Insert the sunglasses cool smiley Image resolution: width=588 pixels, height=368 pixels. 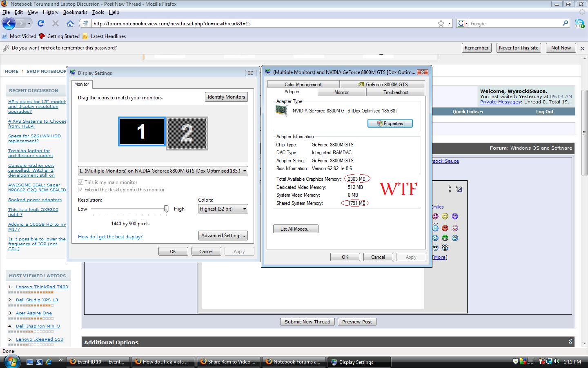pyautogui.click(x=435, y=248)
